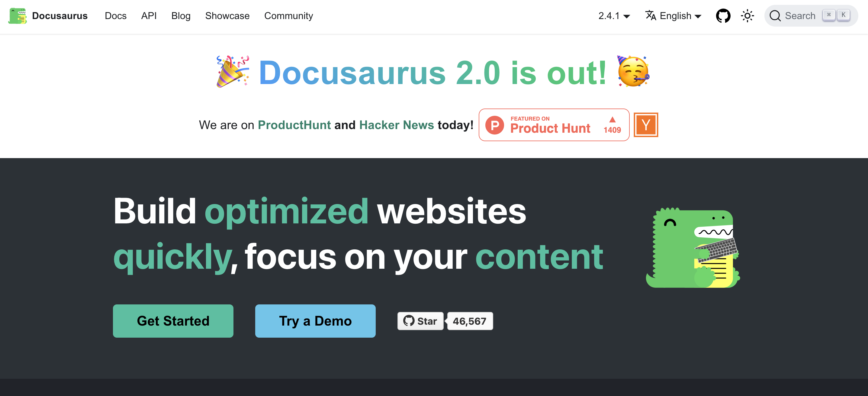The image size is (868, 396).
Task: Click the Get Started button
Action: click(x=173, y=321)
